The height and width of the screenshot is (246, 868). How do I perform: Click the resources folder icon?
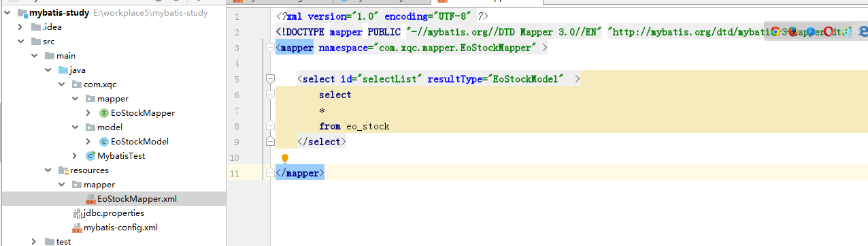coord(63,170)
